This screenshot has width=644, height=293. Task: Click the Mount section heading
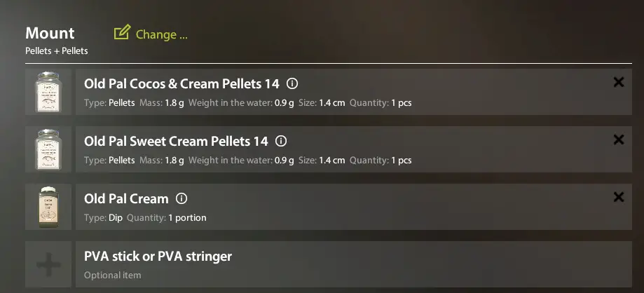[50, 33]
